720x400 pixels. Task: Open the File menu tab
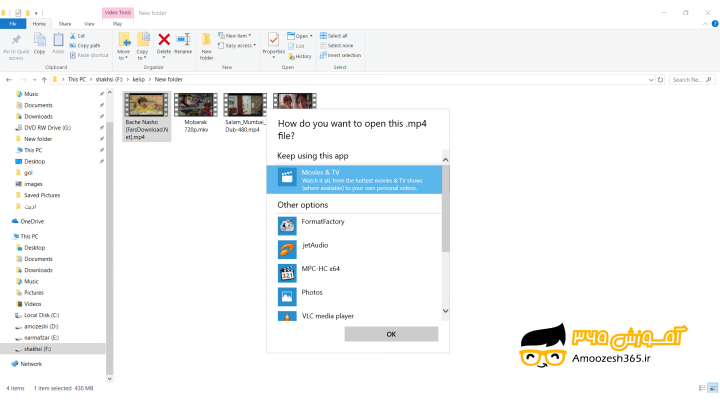(x=13, y=24)
